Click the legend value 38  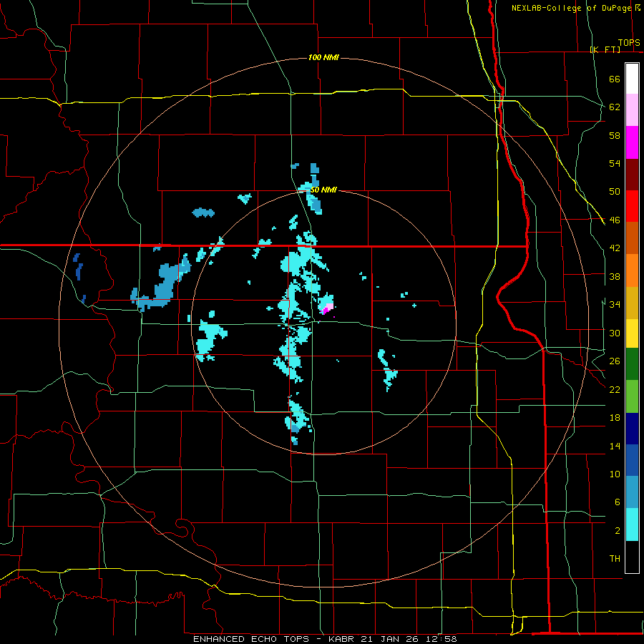[615, 276]
